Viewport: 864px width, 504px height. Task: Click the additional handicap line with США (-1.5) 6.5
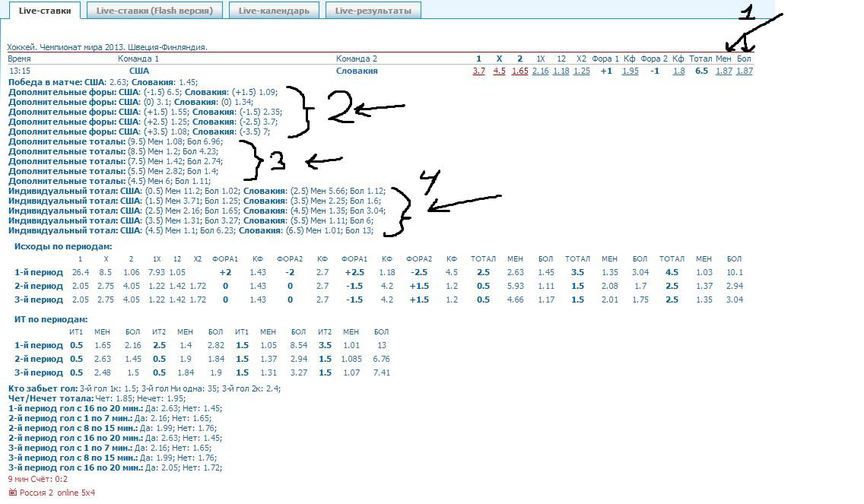point(143,92)
